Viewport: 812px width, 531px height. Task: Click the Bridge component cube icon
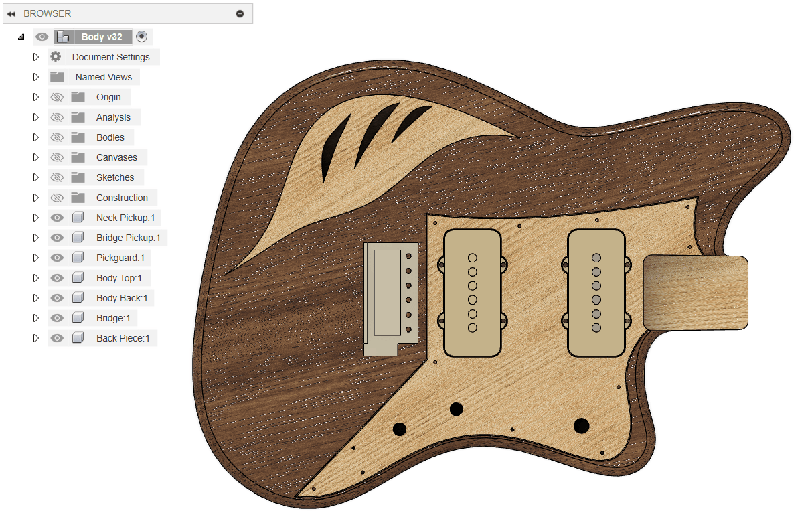78,318
